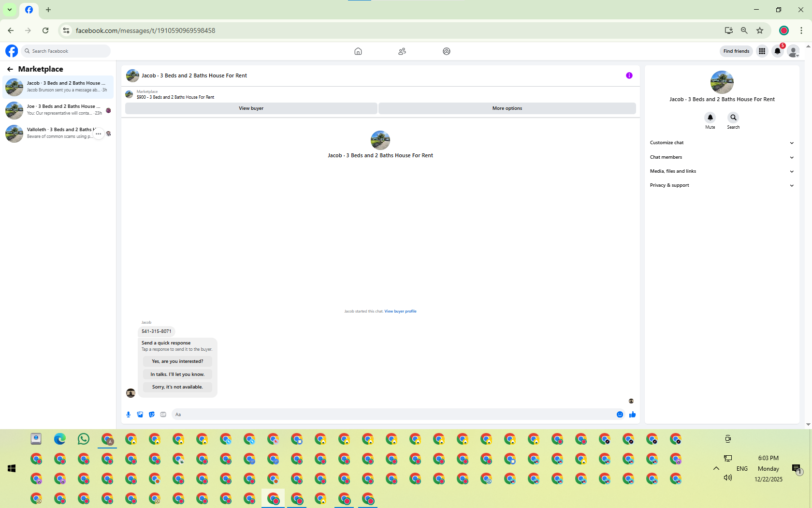This screenshot has height=508, width=812.
Task: Open the Groups icon in top navigation
Action: click(x=447, y=51)
